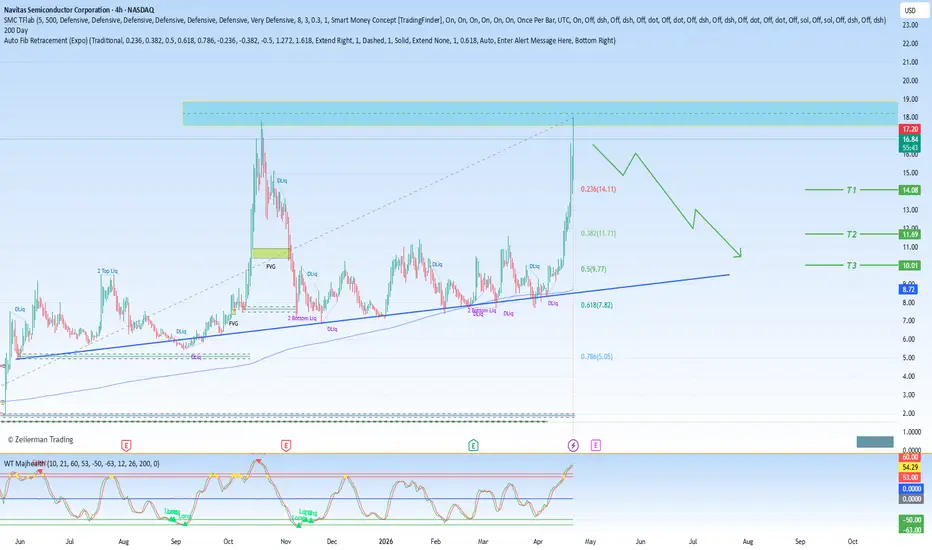Select the 200 Day indicator legend
The width and height of the screenshot is (932, 550).
16,30
